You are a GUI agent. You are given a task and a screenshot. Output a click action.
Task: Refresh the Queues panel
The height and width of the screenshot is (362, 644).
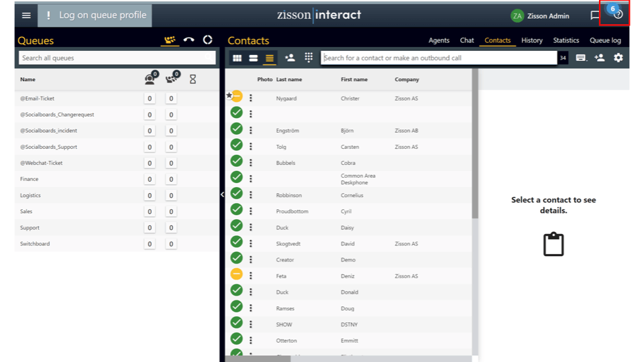click(208, 40)
